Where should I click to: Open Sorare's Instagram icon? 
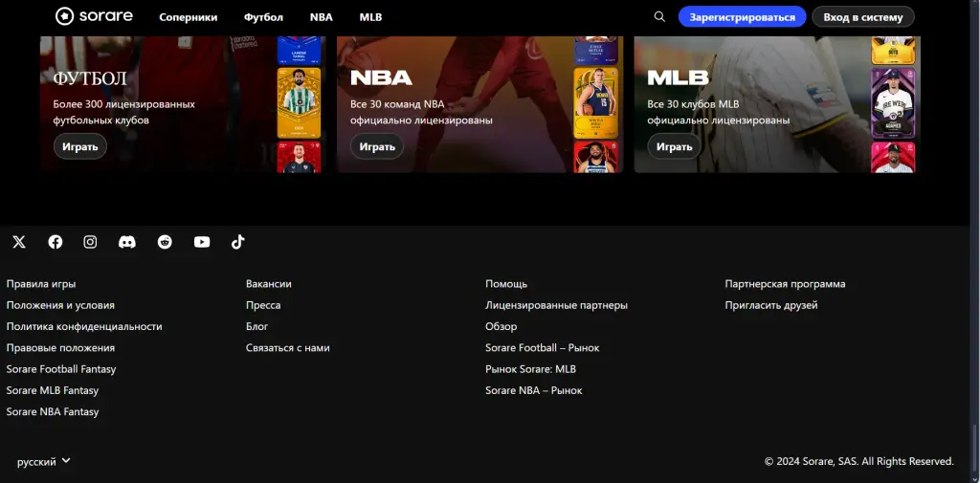click(x=91, y=242)
